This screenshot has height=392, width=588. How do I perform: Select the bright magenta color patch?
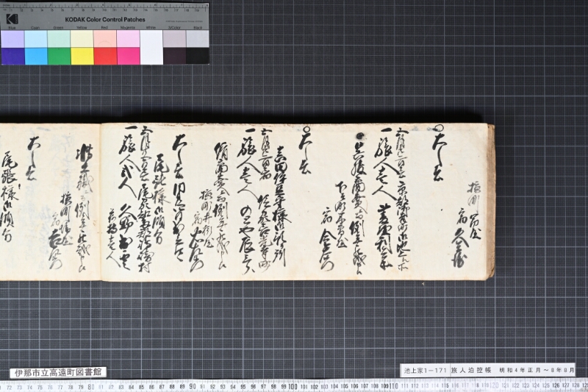point(128,57)
